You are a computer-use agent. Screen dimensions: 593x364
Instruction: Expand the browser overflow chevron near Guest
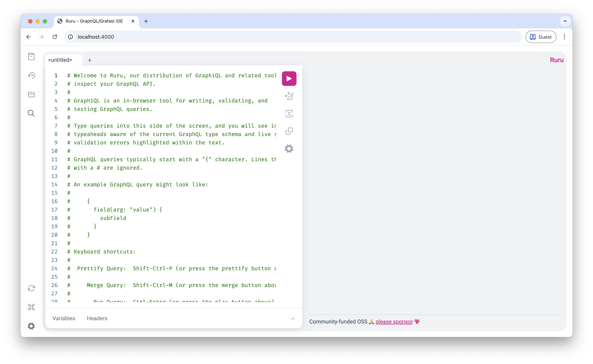[x=565, y=21]
